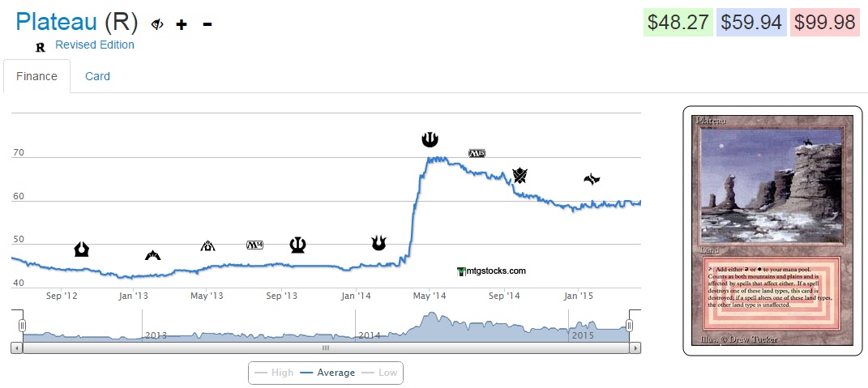Viewport: 868px width, 388px height.
Task: Click the plus icon beside the card title
Action: click(x=182, y=24)
